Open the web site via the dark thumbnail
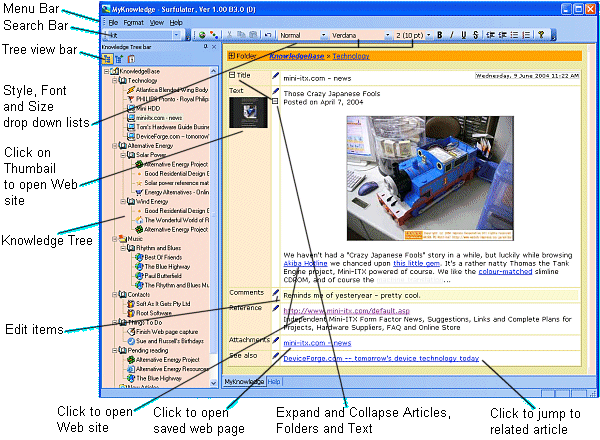600x440 pixels. [x=248, y=112]
